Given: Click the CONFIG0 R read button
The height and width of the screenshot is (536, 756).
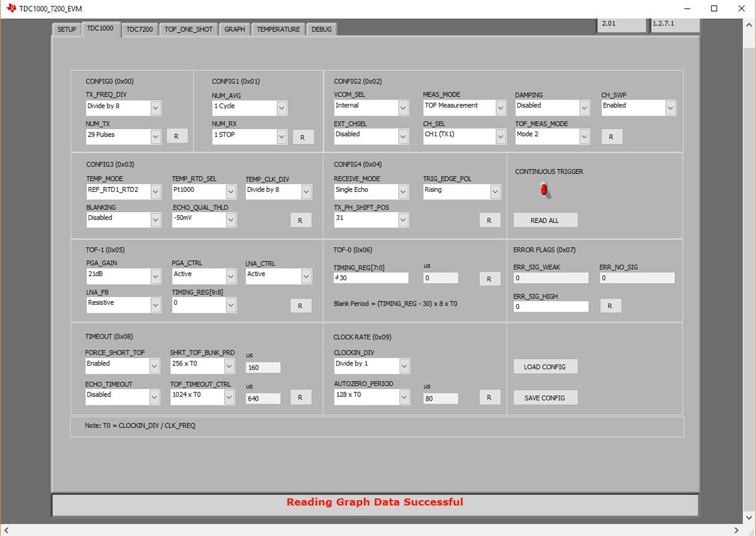Looking at the screenshot, I should pos(177,136).
